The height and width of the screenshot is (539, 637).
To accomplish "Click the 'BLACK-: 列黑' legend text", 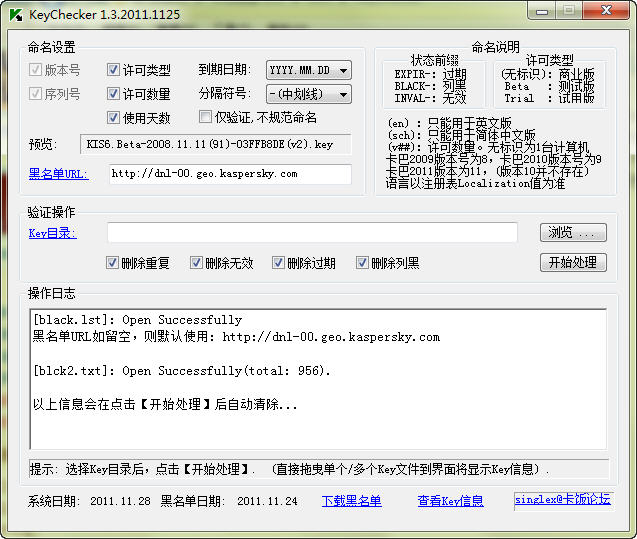I will coord(430,86).
